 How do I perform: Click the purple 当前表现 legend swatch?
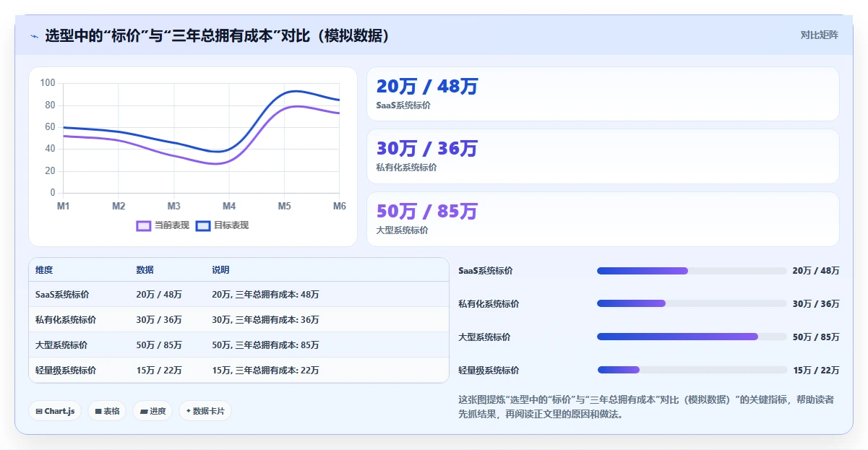pos(144,225)
